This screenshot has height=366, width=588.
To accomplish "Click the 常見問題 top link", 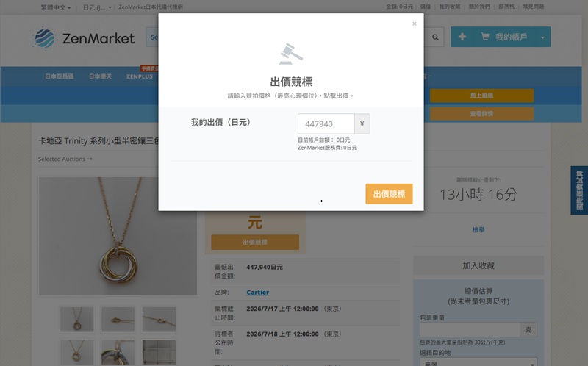I will click(534, 7).
